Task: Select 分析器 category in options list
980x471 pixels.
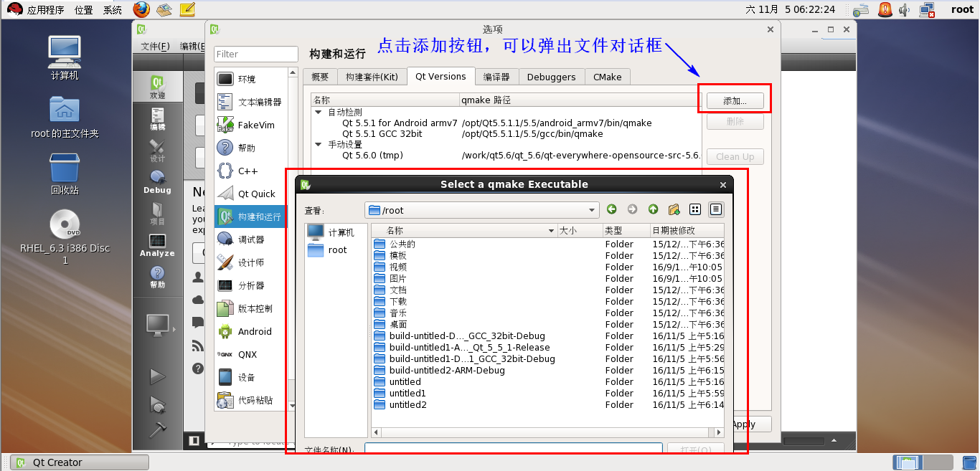Action: coord(250,285)
